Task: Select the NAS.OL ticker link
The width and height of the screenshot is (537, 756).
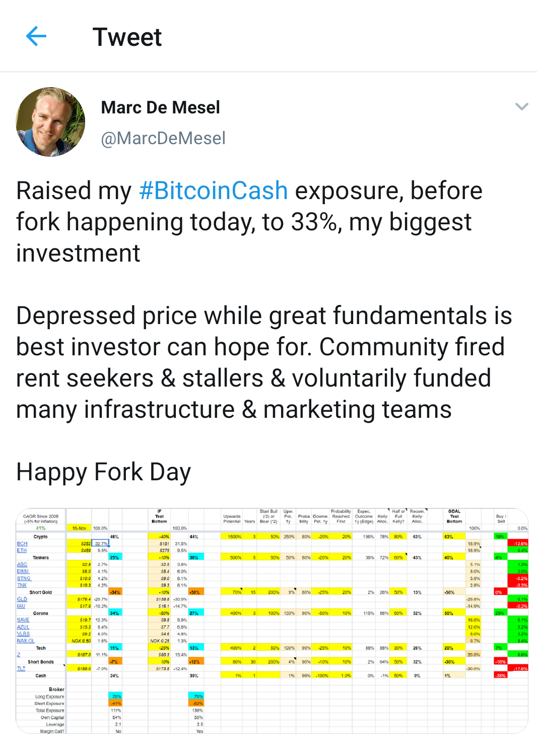Action: tap(26, 641)
